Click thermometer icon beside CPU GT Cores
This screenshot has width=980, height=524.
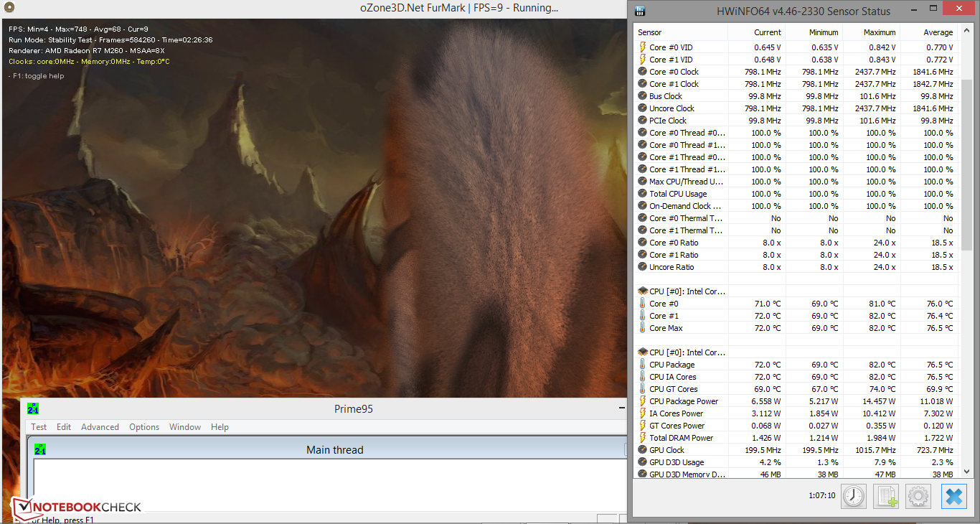643,389
